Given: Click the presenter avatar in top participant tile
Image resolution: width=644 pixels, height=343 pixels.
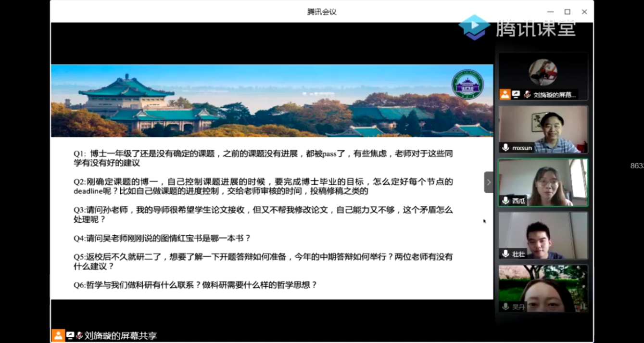Looking at the screenshot, I should pyautogui.click(x=543, y=72).
